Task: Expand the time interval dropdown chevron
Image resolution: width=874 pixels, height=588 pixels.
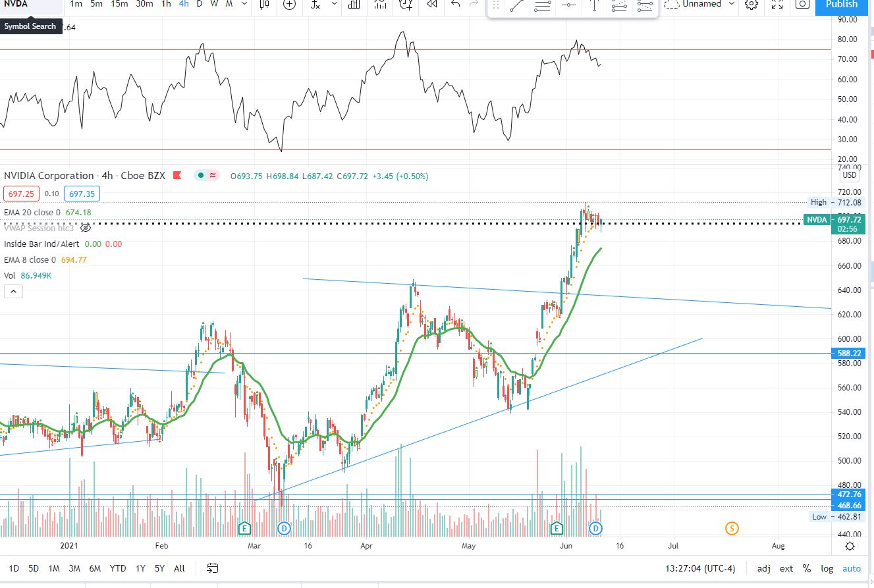Action: [x=245, y=4]
